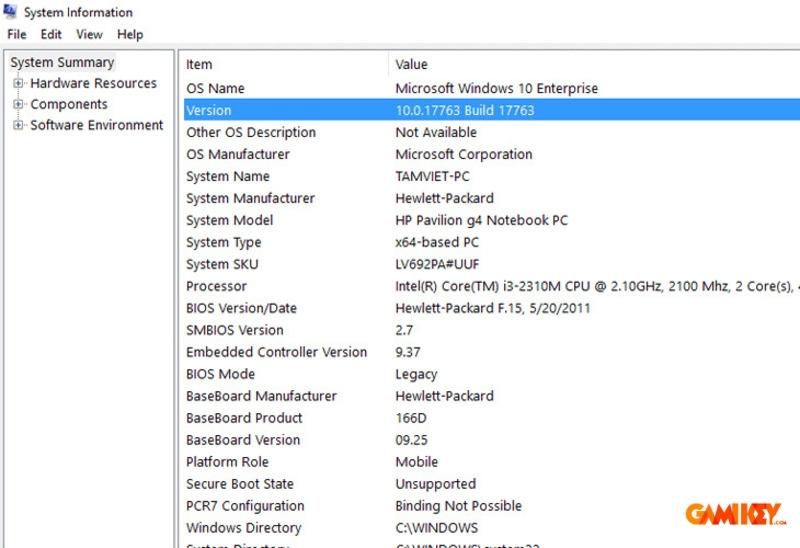Click HP Pavilion g4 Notebook PC value
Screen dimensions: 800x548
481,220
